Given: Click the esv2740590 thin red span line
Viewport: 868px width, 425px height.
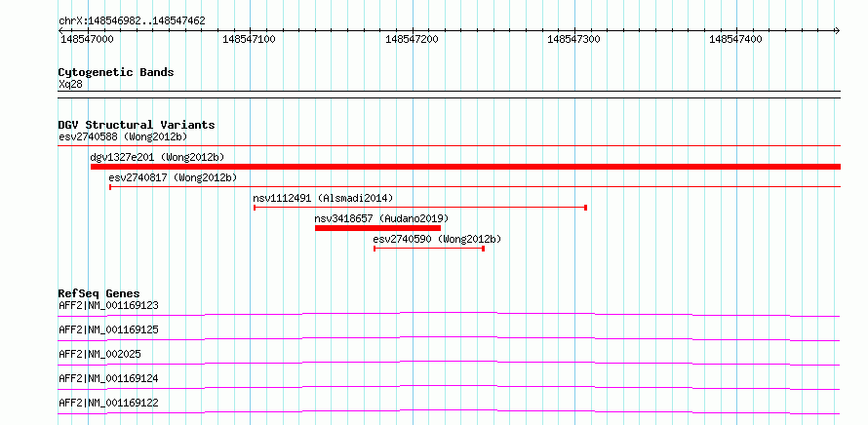Looking at the screenshot, I should (x=429, y=249).
